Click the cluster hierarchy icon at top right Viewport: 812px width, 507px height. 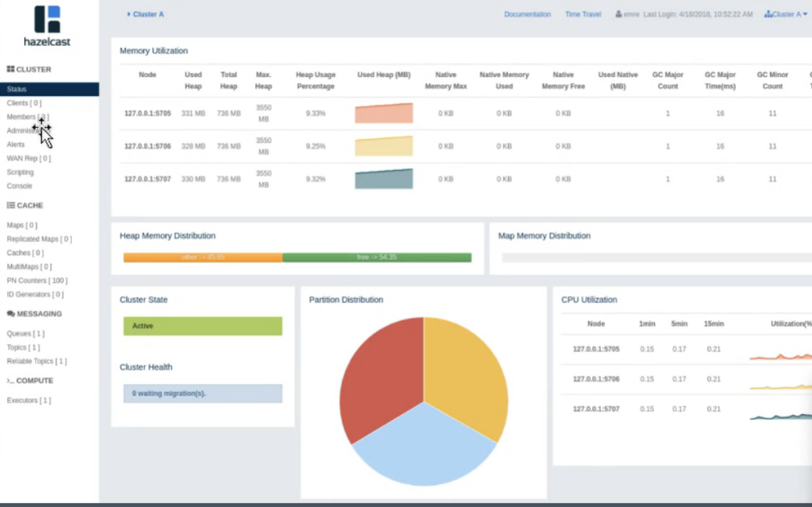[x=768, y=14]
